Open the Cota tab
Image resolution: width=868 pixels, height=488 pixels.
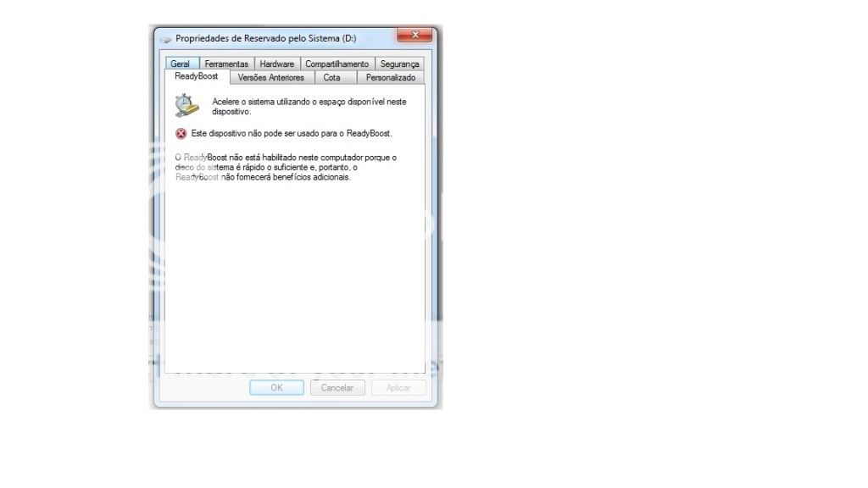pos(331,77)
